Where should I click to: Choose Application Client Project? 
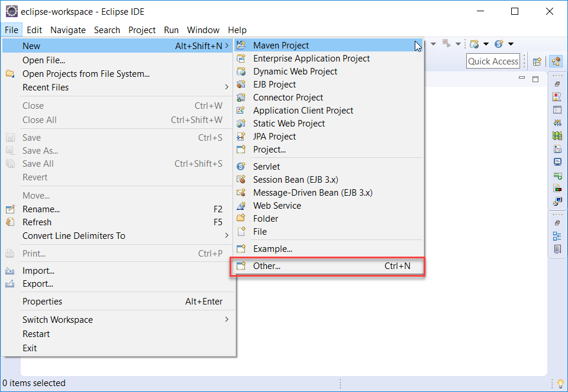point(328,111)
